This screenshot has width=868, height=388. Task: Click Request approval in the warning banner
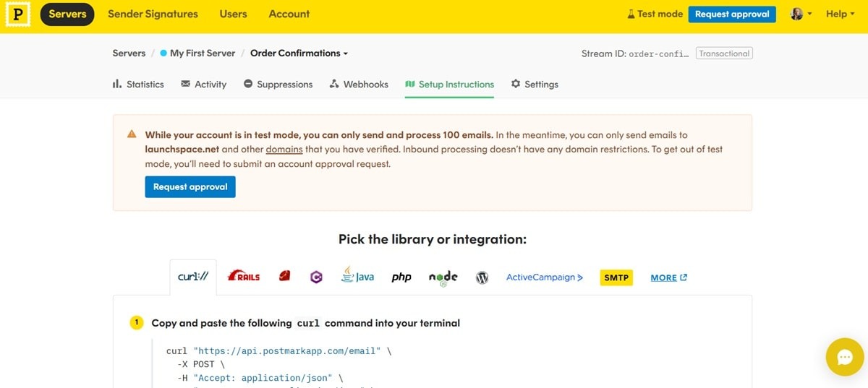[x=190, y=187]
